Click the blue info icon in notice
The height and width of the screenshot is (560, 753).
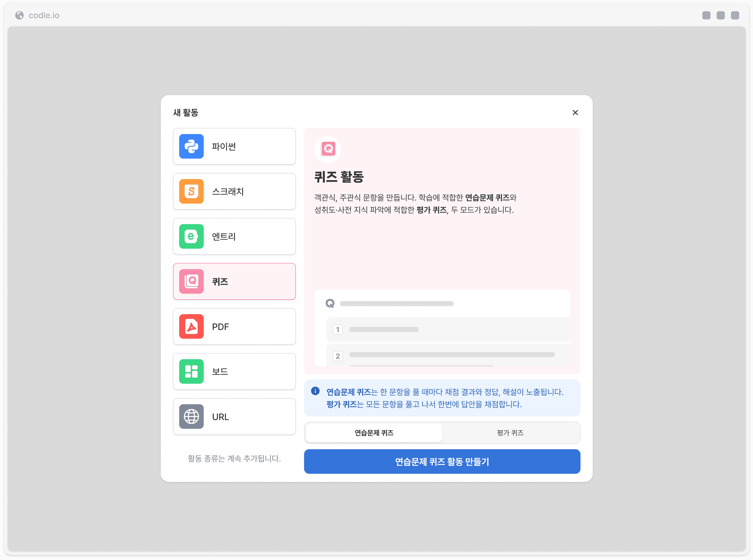315,391
